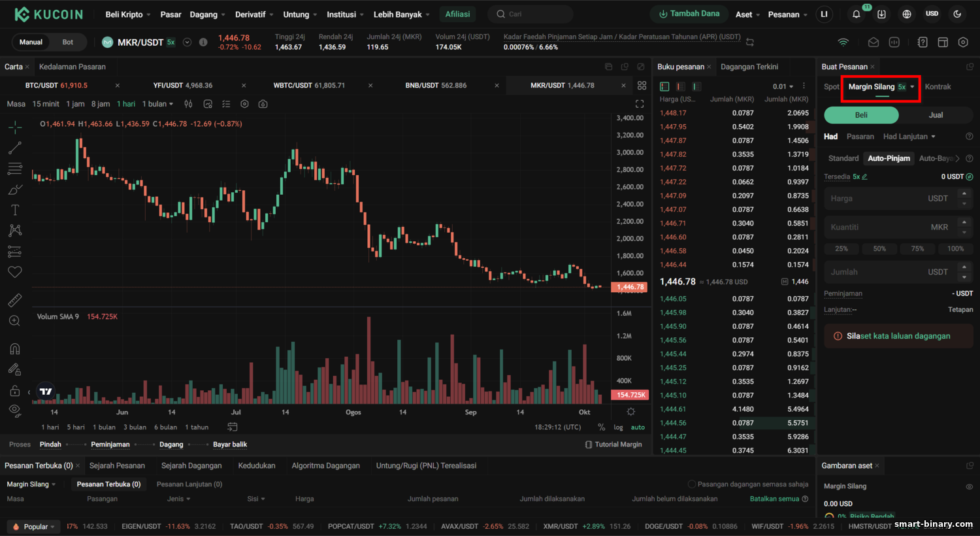Set quantity to 25%
This screenshot has height=536, width=980.
click(x=841, y=249)
